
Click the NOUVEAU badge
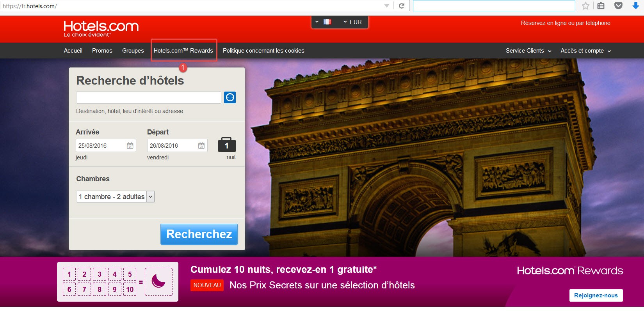(207, 285)
